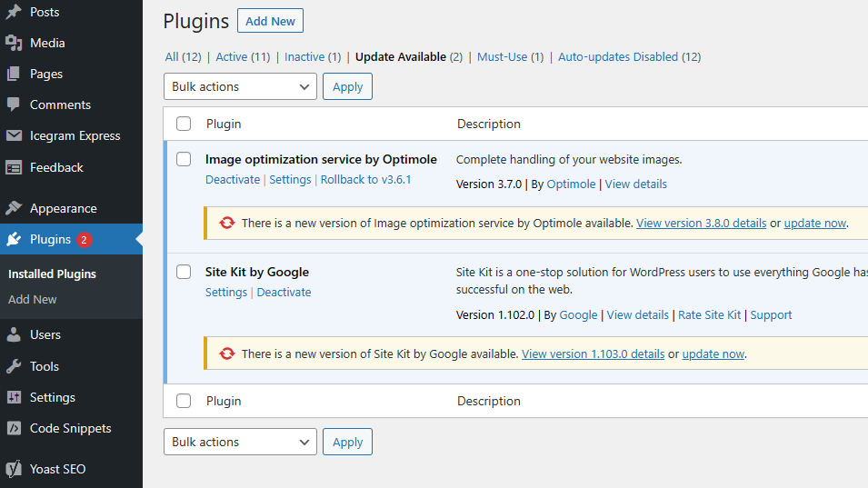868x488 pixels.
Task: Select Installed Plugins submenu item
Action: [x=52, y=274]
